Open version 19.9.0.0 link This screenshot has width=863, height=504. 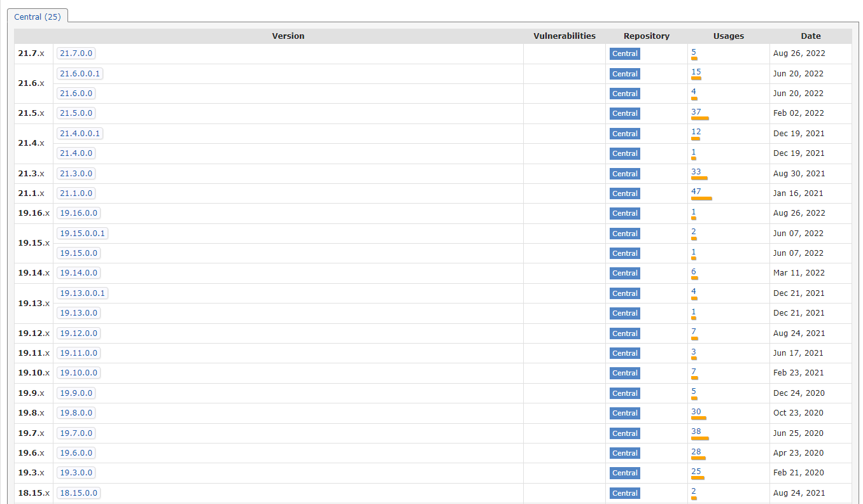point(76,393)
